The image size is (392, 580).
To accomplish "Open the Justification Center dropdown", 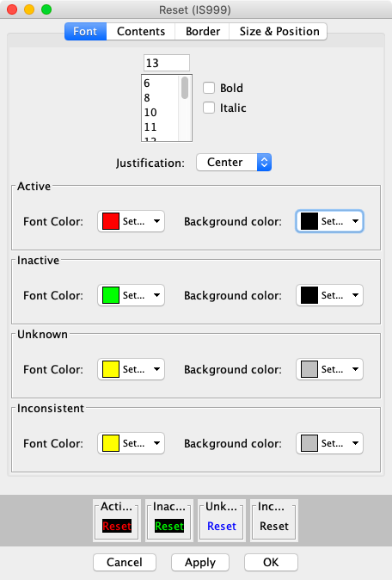I will click(x=234, y=163).
